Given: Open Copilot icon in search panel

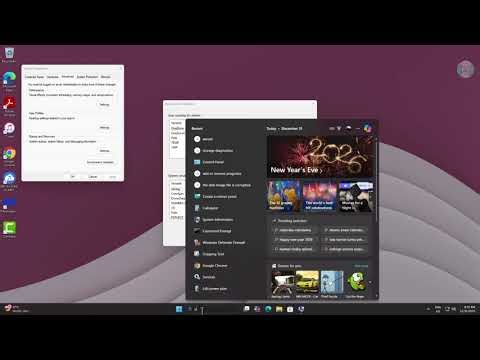Looking at the screenshot, I should (x=367, y=128).
